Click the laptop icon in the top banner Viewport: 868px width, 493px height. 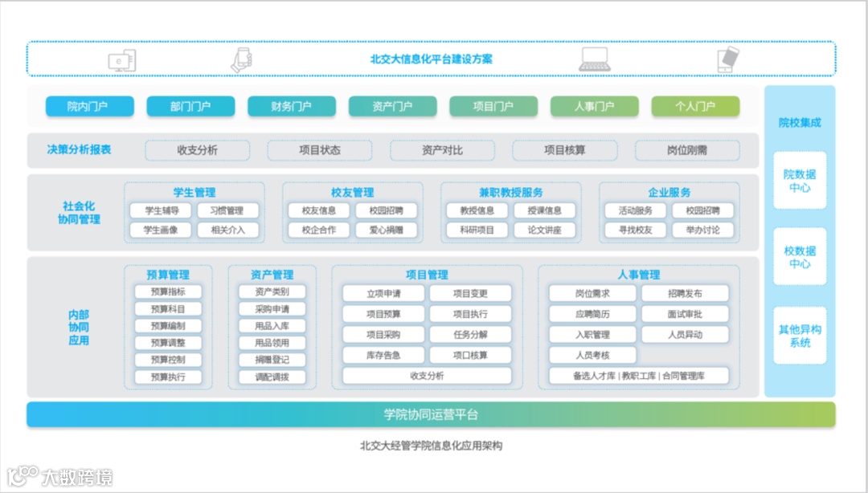click(x=595, y=59)
